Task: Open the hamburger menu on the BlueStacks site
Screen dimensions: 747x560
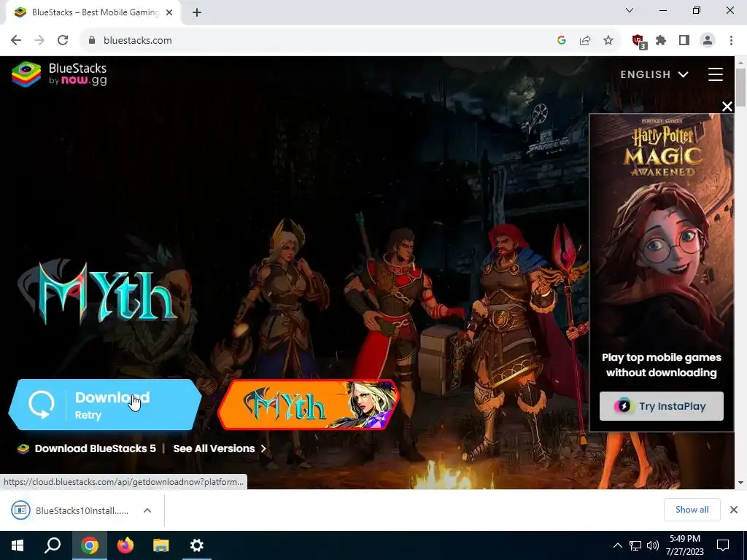Action: [715, 74]
